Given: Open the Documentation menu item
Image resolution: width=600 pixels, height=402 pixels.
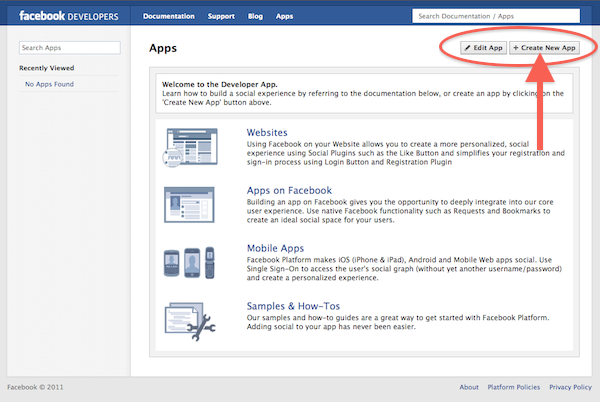Looking at the screenshot, I should [169, 16].
